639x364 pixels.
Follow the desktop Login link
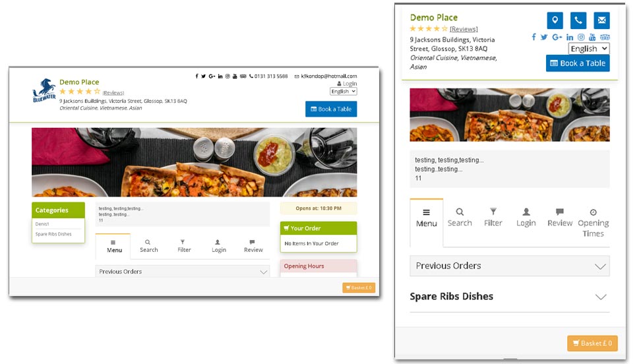pos(347,84)
